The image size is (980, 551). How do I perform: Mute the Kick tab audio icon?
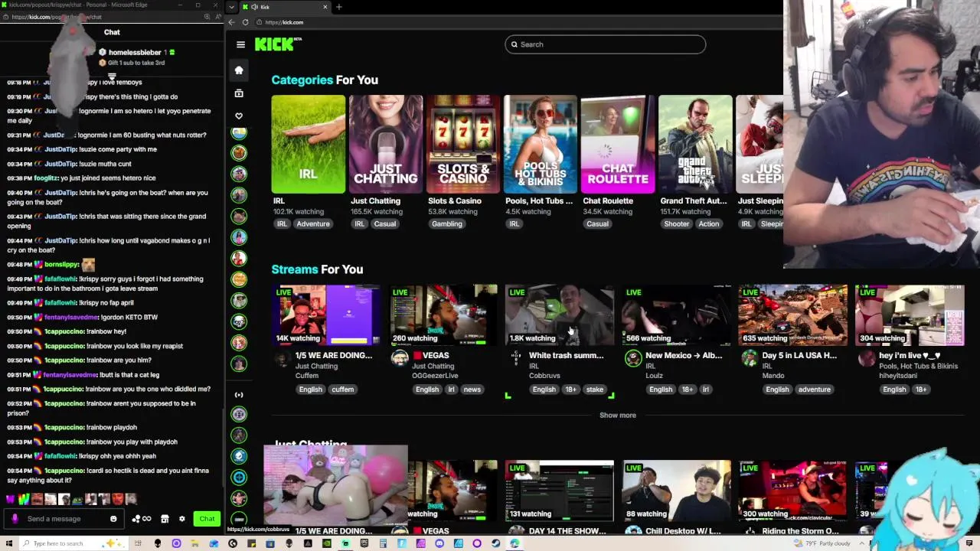pos(254,7)
